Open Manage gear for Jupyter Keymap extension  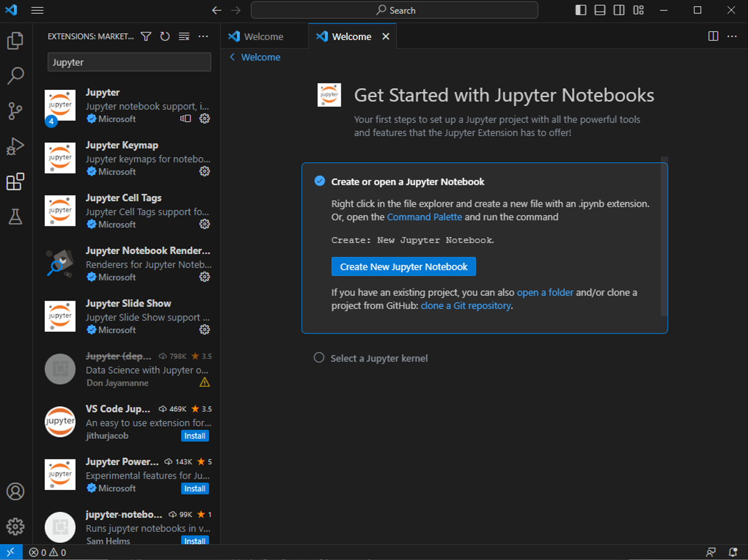point(204,171)
